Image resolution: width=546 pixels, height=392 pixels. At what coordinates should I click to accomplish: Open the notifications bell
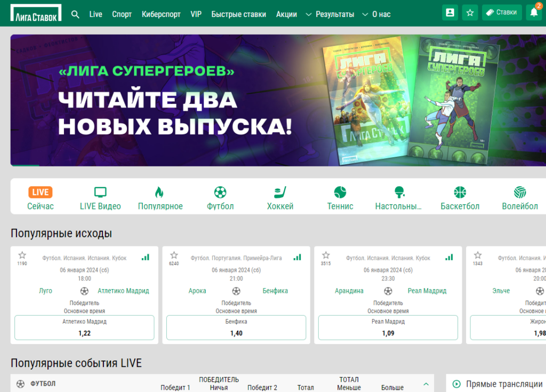tap(534, 13)
